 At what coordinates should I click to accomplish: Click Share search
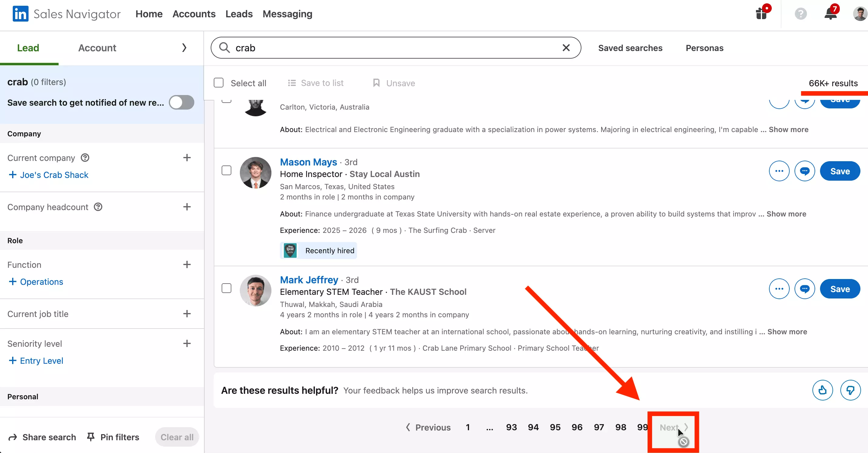click(x=42, y=437)
